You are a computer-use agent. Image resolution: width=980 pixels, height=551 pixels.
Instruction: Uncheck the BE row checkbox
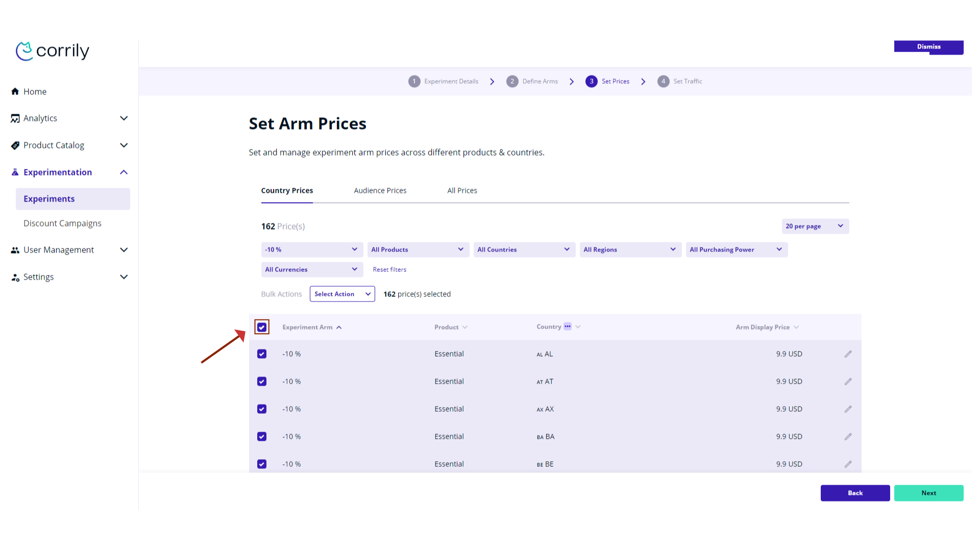coord(262,464)
